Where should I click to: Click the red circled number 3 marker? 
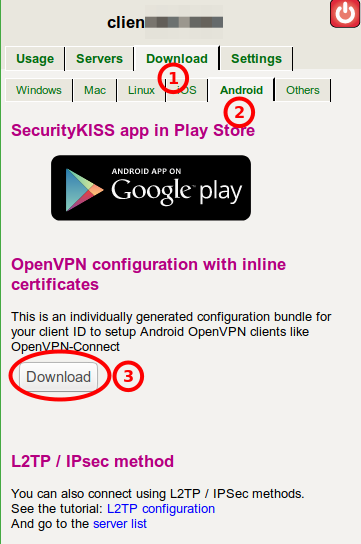pos(128,376)
